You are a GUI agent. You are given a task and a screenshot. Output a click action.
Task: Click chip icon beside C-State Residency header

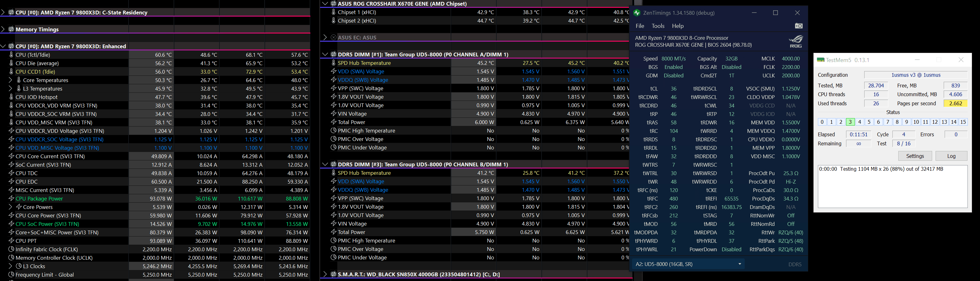pyautogui.click(x=11, y=13)
